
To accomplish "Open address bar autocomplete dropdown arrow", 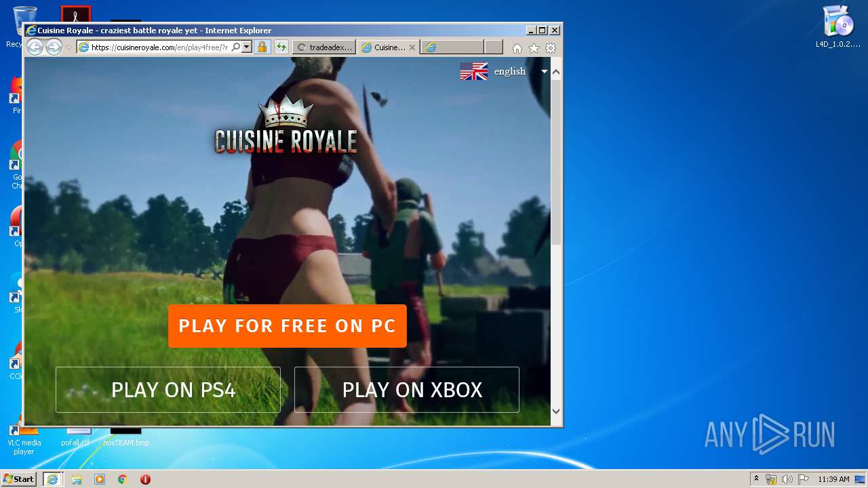I will point(246,47).
